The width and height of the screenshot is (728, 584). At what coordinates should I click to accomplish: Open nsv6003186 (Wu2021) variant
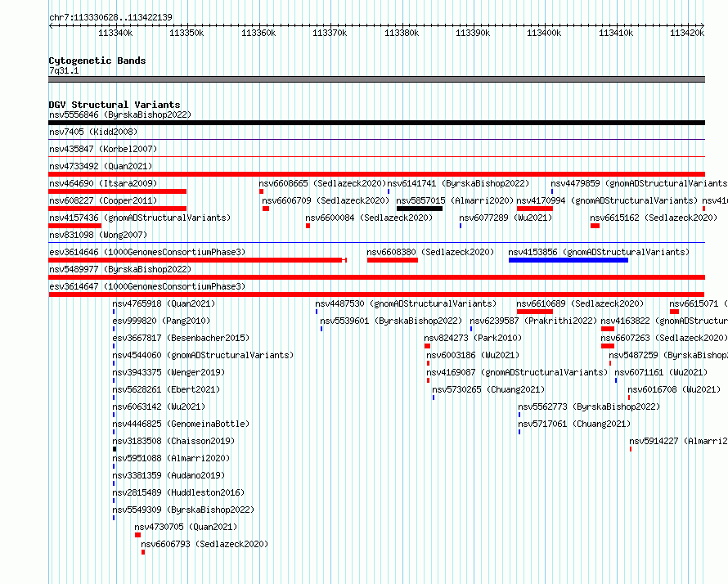pos(473,355)
